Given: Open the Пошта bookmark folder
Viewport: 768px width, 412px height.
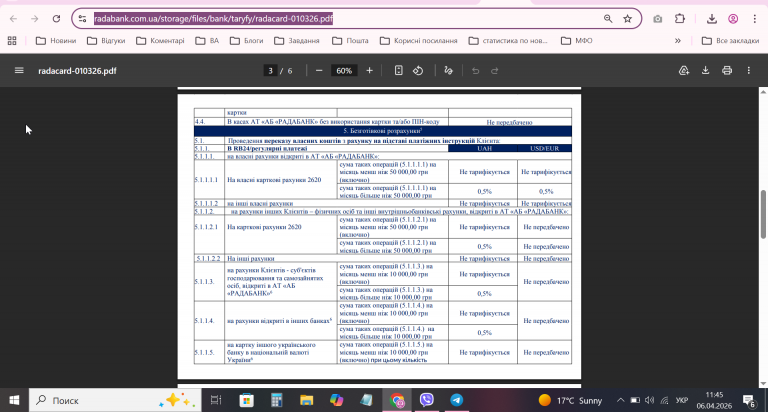Looking at the screenshot, I should click(x=350, y=41).
